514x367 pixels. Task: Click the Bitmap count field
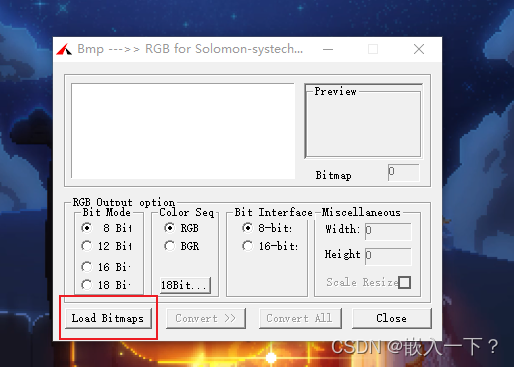[403, 172]
